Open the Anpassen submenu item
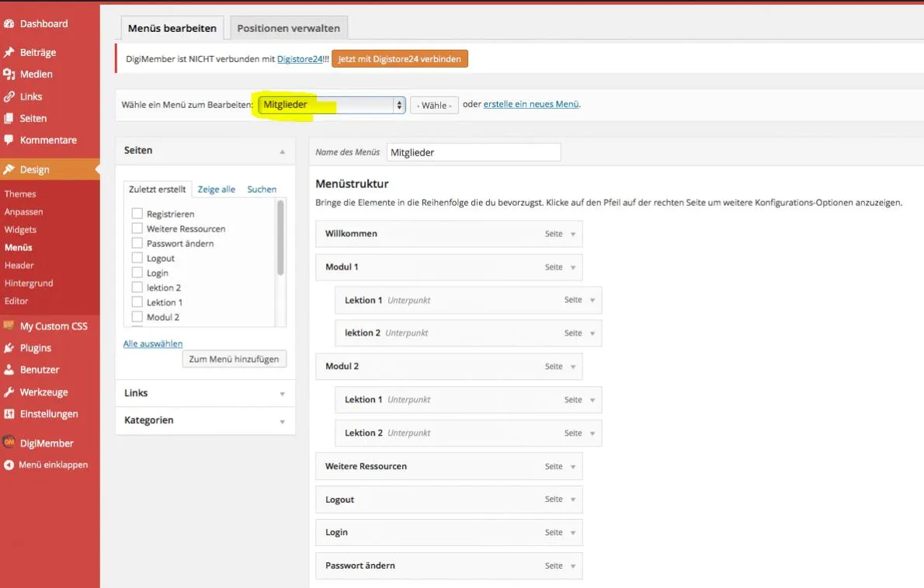This screenshot has width=924, height=588. pos(23,212)
